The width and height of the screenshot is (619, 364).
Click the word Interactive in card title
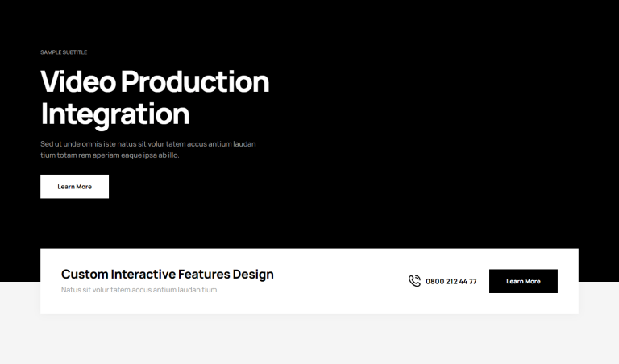(x=142, y=275)
